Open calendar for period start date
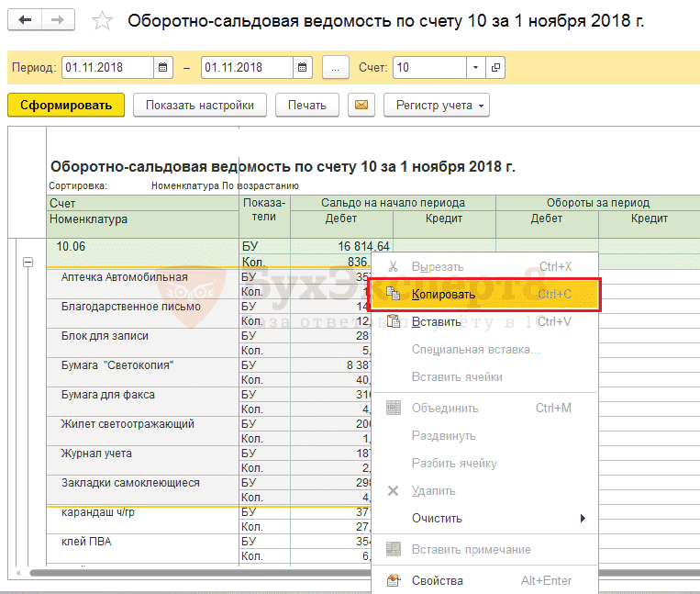The image size is (700, 594). 163,67
